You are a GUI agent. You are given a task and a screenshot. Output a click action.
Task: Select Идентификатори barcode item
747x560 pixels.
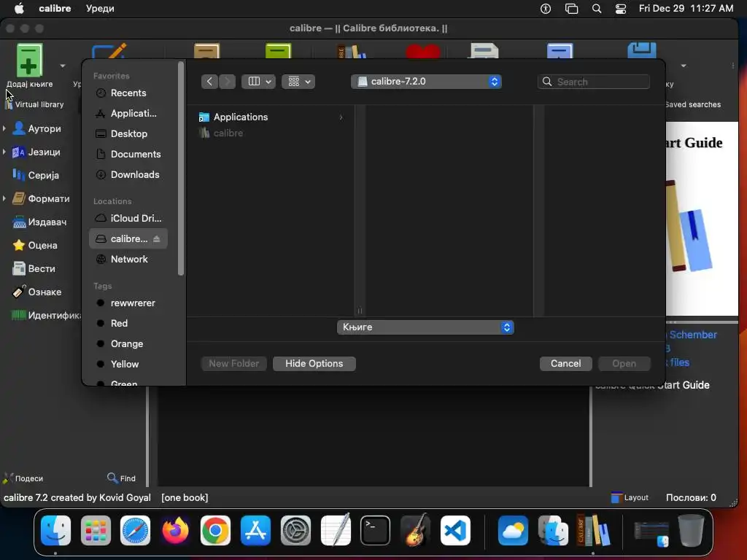pos(46,315)
